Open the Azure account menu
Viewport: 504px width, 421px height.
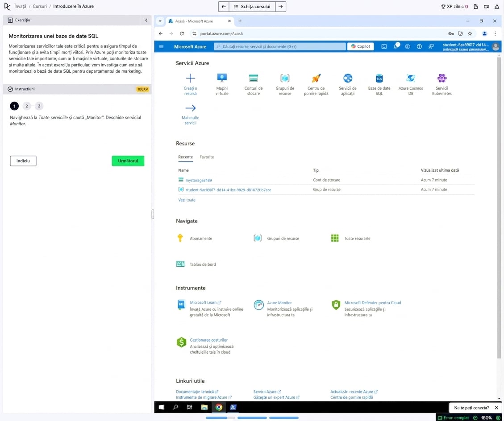click(471, 46)
